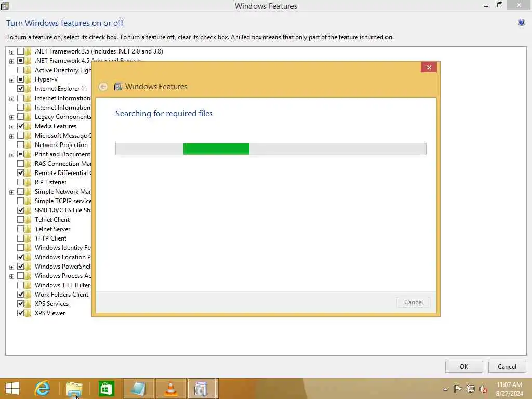Click the Searching files progress bar
This screenshot has width=532, height=399.
click(271, 149)
